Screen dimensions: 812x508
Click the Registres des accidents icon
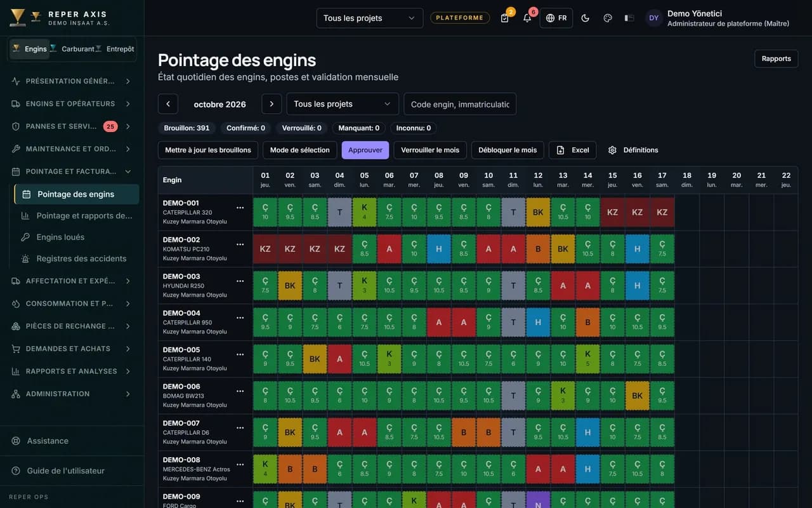pos(25,258)
